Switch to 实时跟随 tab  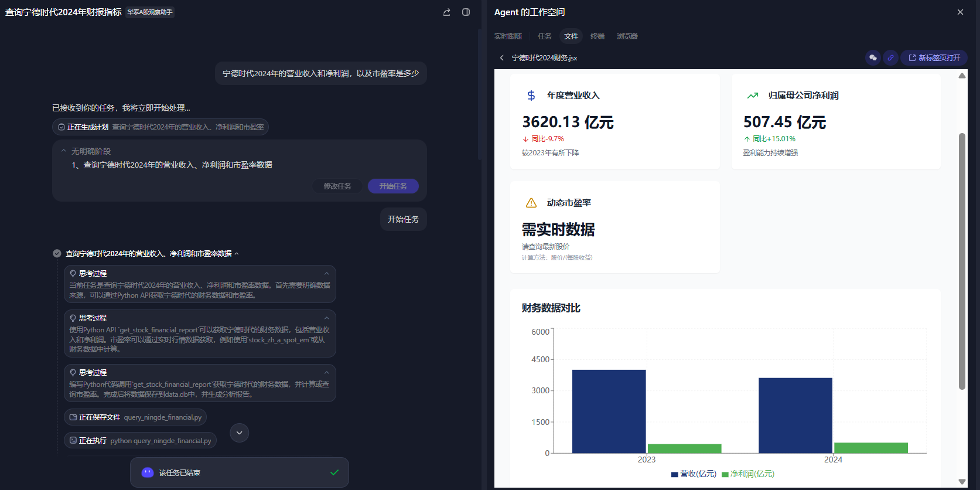(x=508, y=36)
